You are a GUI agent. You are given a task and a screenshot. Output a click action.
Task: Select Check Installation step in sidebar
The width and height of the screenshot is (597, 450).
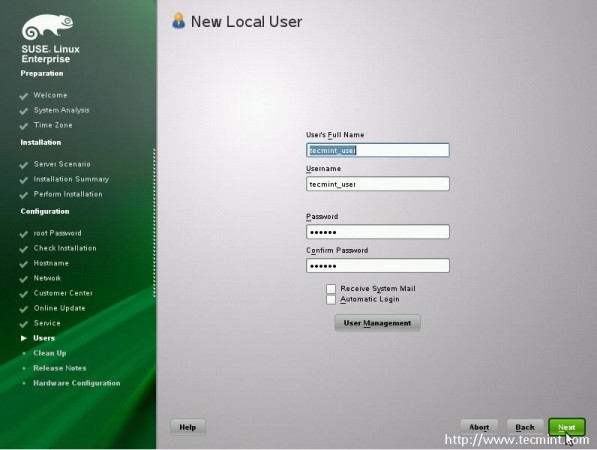tap(65, 248)
